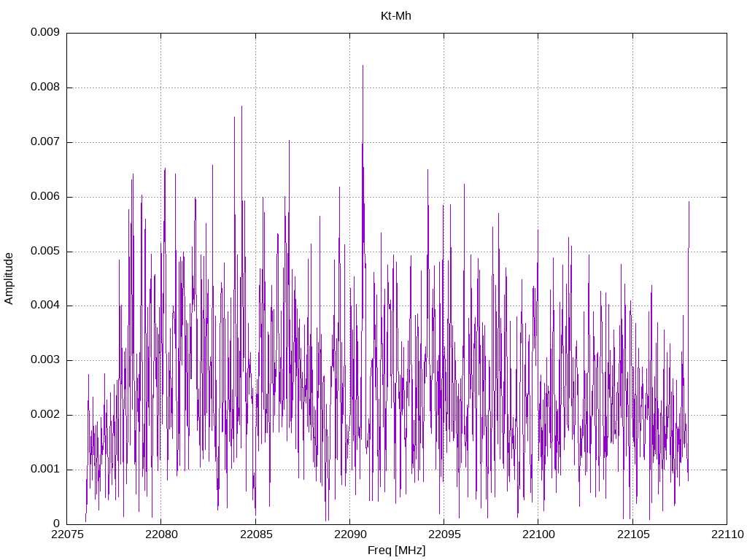
Task: Click the 0.006 y-axis tick label
Action: (x=44, y=197)
